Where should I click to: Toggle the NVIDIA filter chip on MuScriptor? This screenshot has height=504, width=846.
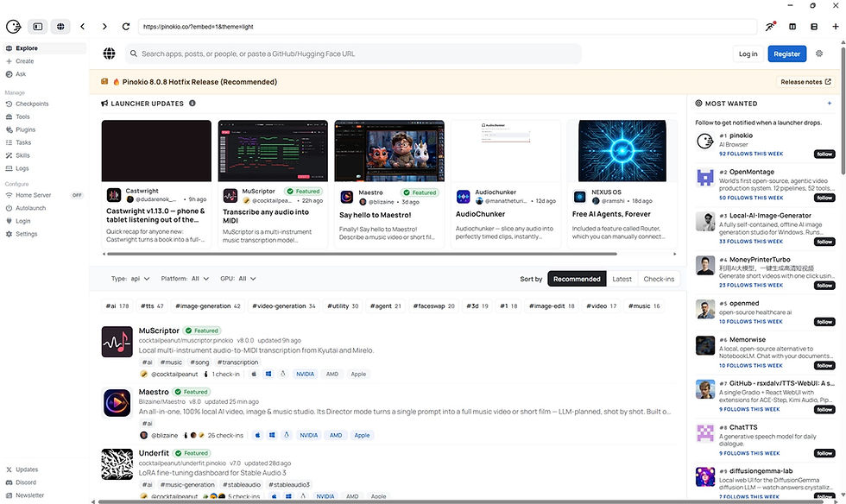[x=305, y=374]
